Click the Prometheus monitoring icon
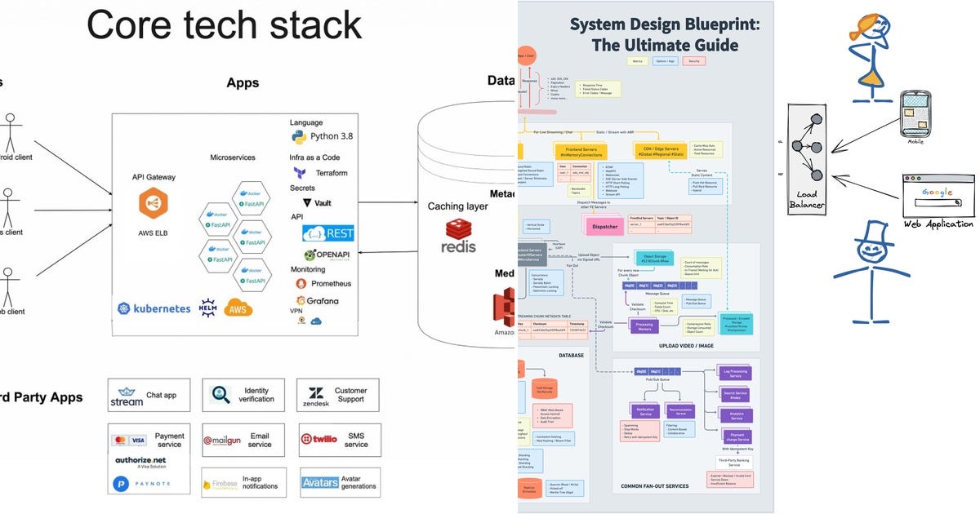Viewport: 980px width, 514px height. tap(301, 285)
